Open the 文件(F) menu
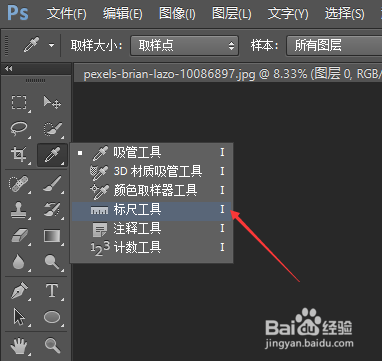The image size is (382, 361). point(67,14)
